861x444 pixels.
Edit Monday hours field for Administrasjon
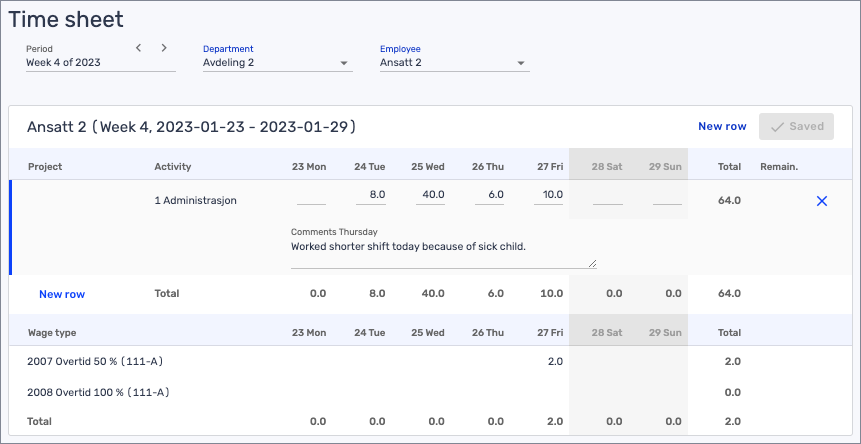[x=311, y=196]
